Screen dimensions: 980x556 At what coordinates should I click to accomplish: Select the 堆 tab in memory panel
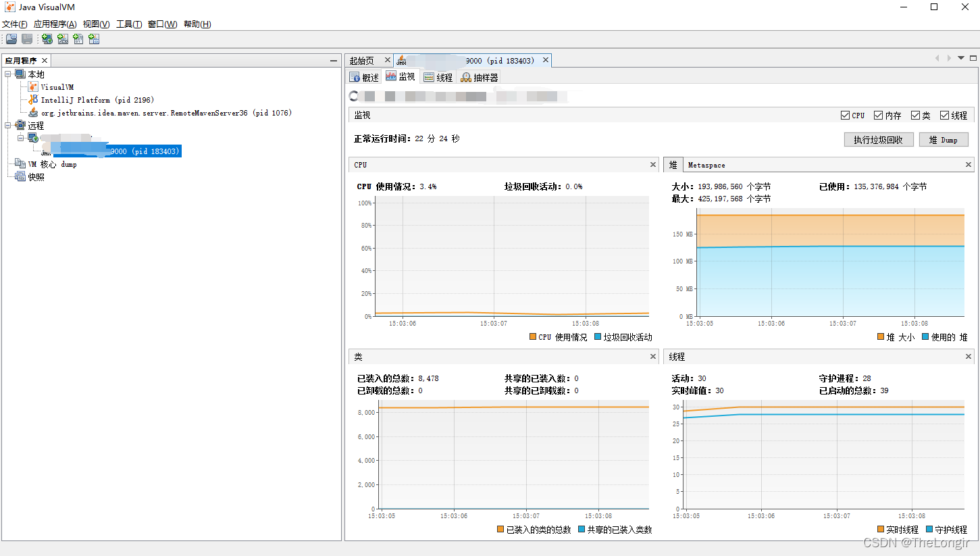673,165
